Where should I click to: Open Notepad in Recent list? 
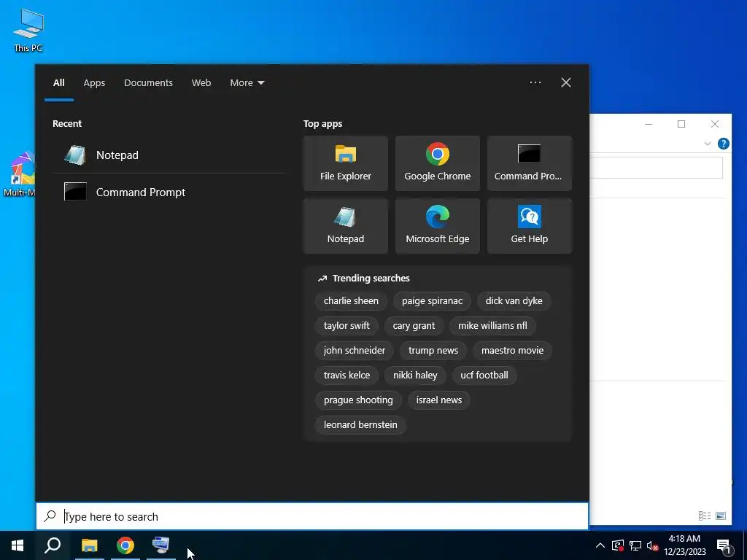point(169,155)
